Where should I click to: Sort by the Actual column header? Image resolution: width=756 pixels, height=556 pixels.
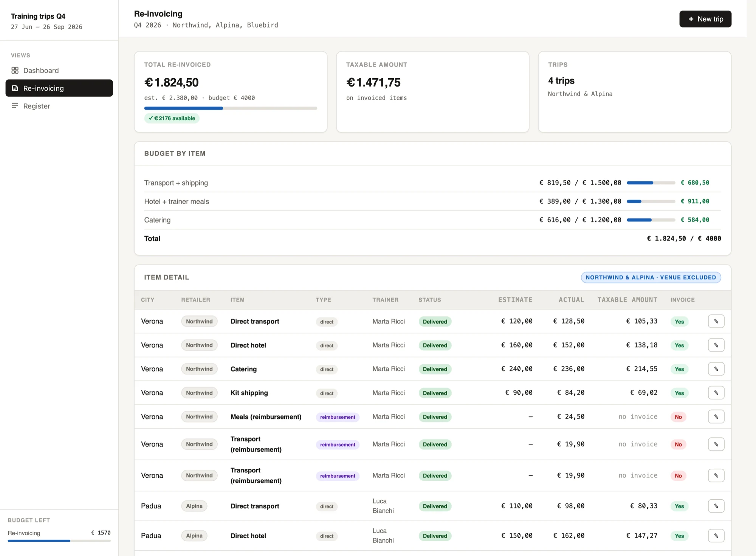pos(571,300)
